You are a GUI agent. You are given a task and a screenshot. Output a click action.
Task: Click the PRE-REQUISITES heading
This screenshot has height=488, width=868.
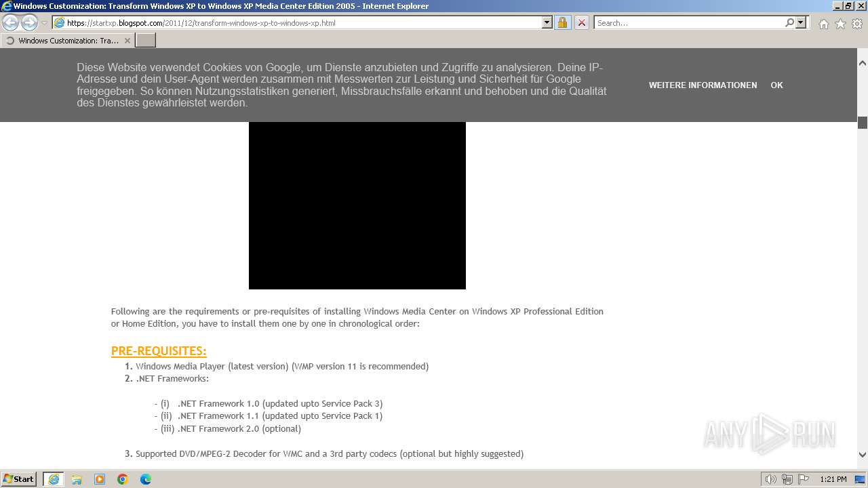(159, 351)
